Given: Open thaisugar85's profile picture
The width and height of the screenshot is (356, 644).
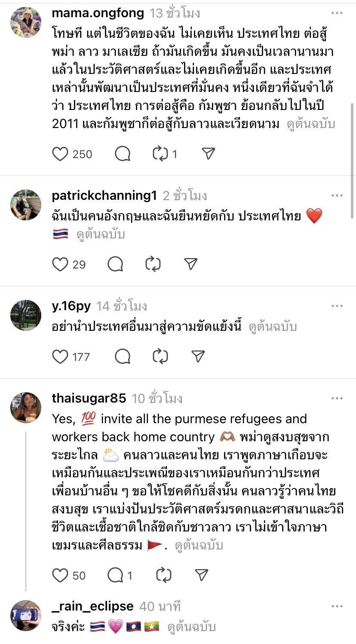Looking at the screenshot, I should pos(26,408).
